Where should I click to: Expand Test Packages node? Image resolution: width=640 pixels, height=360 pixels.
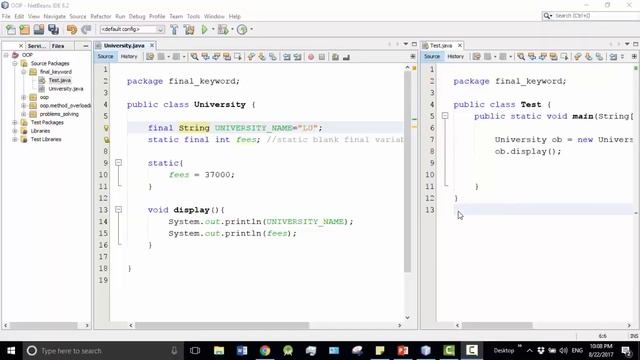click(15, 122)
